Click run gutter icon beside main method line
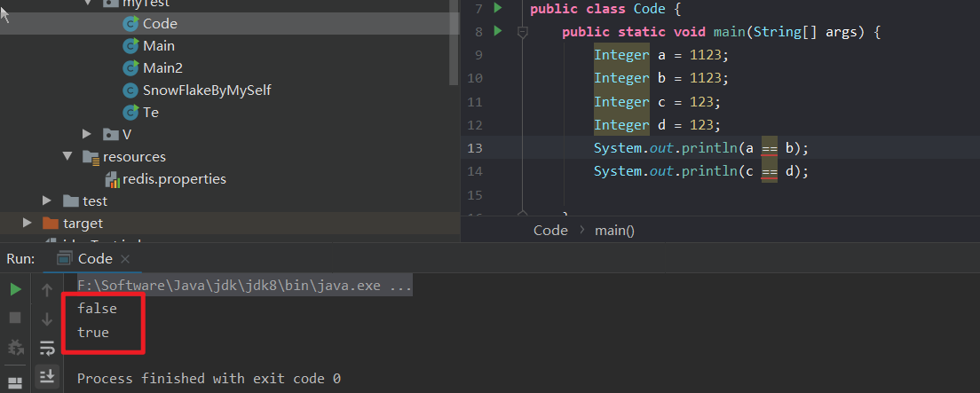 coord(497,31)
